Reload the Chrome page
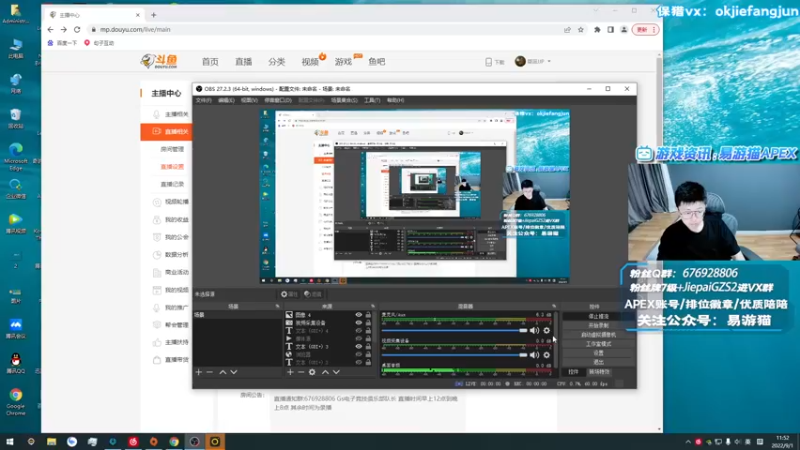Screen dimensions: 800x450 click(x=77, y=30)
